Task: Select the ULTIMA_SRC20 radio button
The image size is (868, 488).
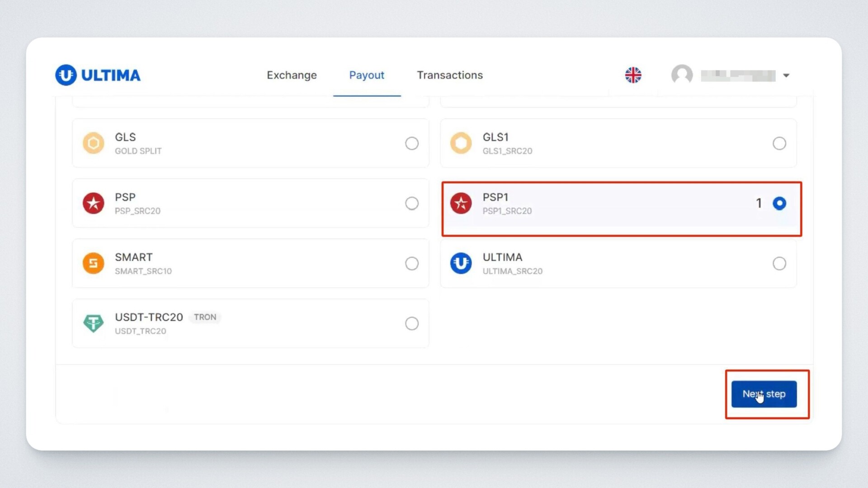Action: click(x=779, y=263)
